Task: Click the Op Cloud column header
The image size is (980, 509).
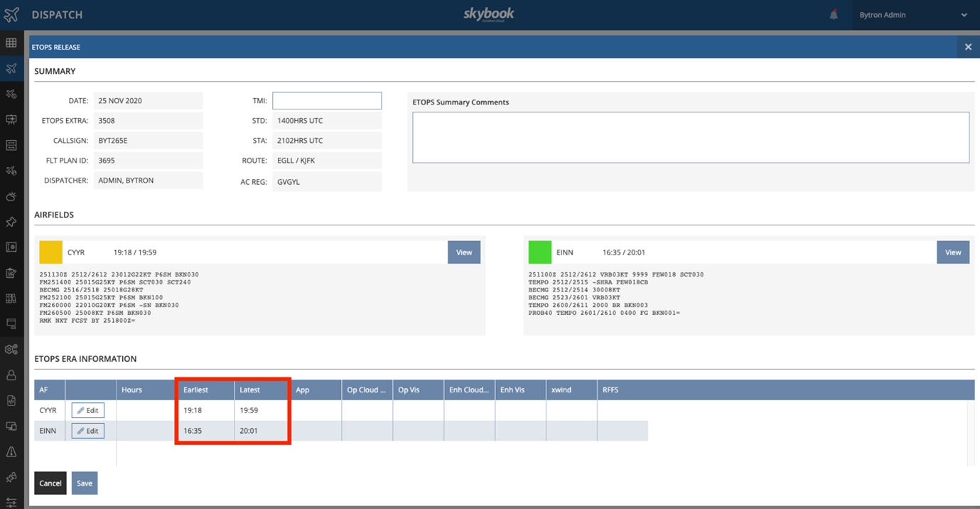Action: click(367, 390)
